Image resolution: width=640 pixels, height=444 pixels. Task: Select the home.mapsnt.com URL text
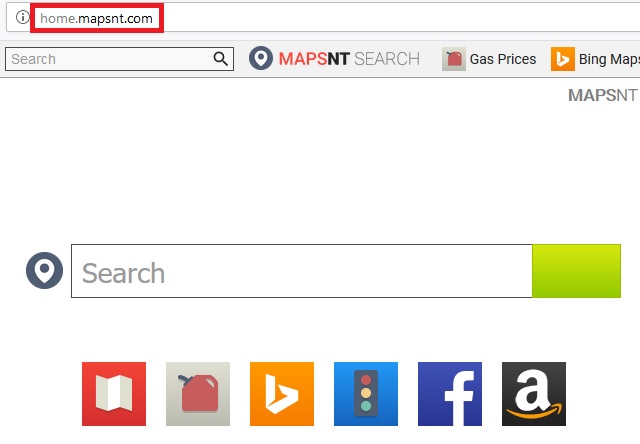coord(96,18)
